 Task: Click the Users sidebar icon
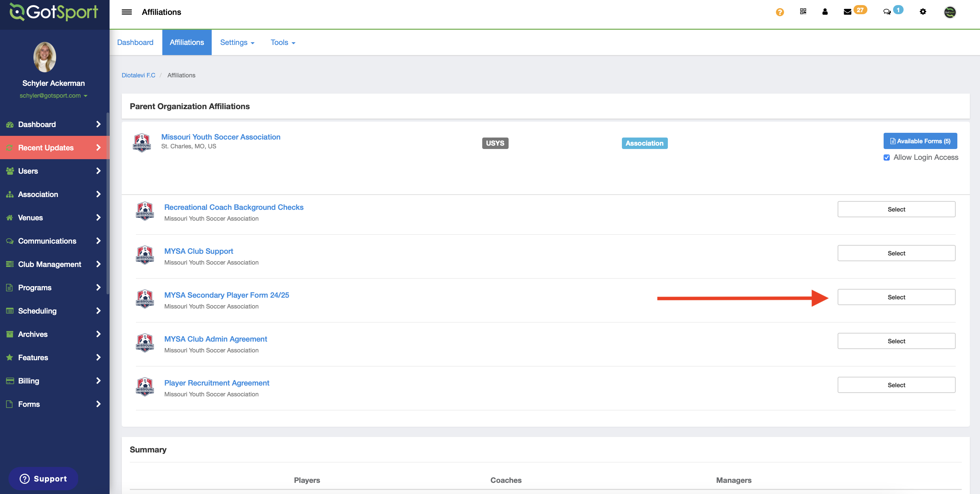click(x=10, y=171)
